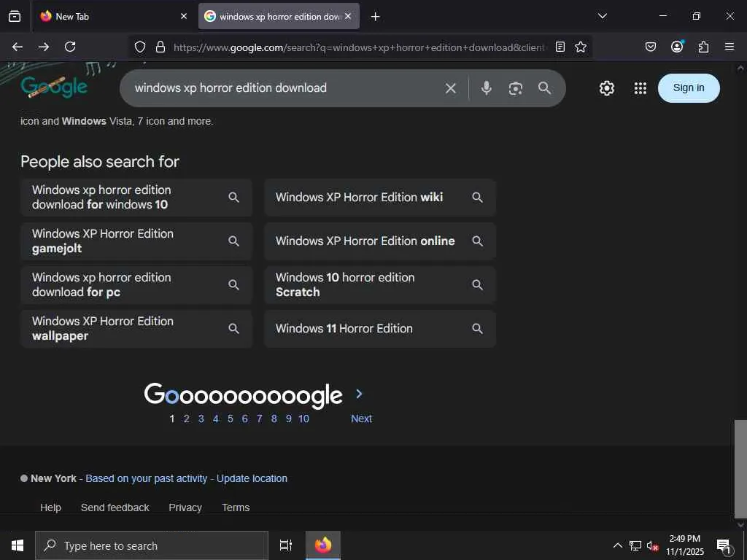The image size is (747, 560).
Task: Go forward one page
Action: click(44, 47)
